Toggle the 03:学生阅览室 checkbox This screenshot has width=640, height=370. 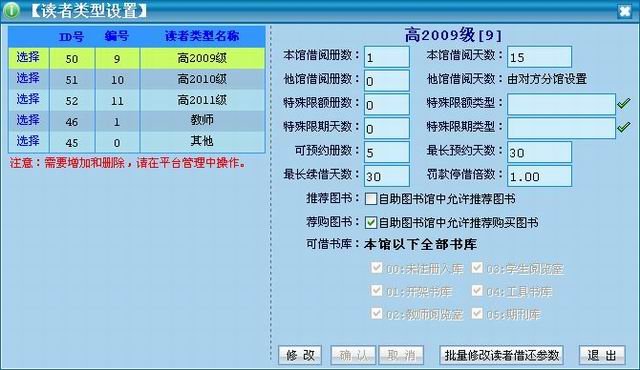tap(477, 268)
